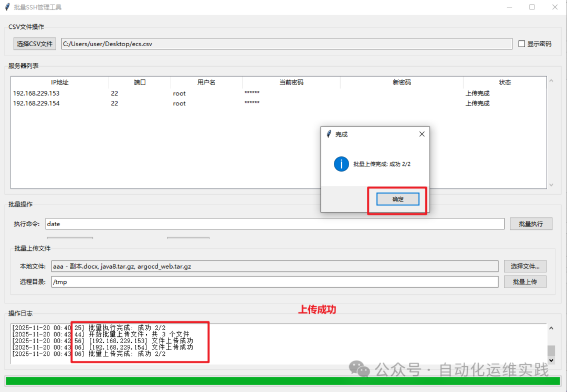
Task: Select the server row 192.168.229.153
Action: pos(278,93)
